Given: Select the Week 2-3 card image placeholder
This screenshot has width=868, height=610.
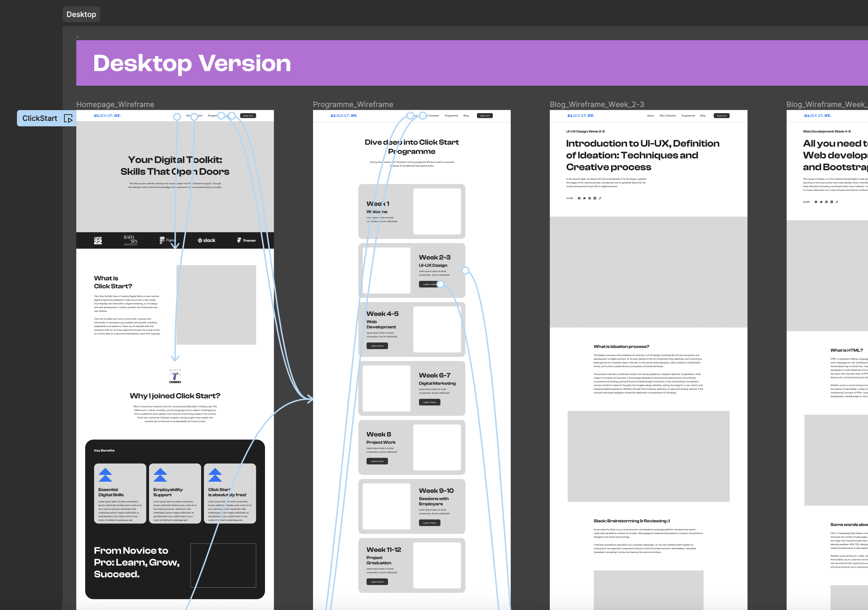Looking at the screenshot, I should [386, 271].
